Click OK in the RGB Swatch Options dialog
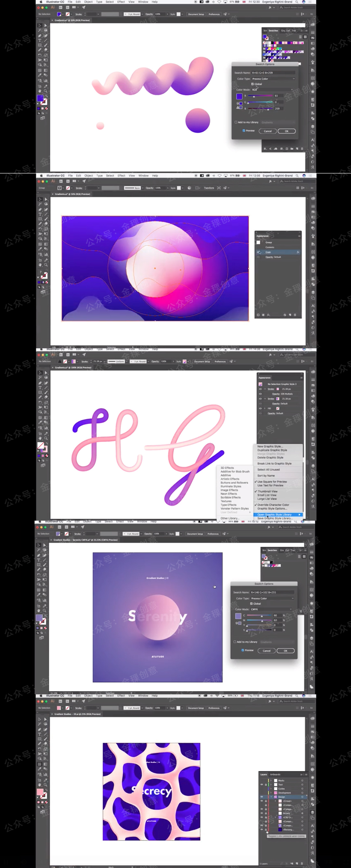The image size is (351, 868). pyautogui.click(x=287, y=131)
